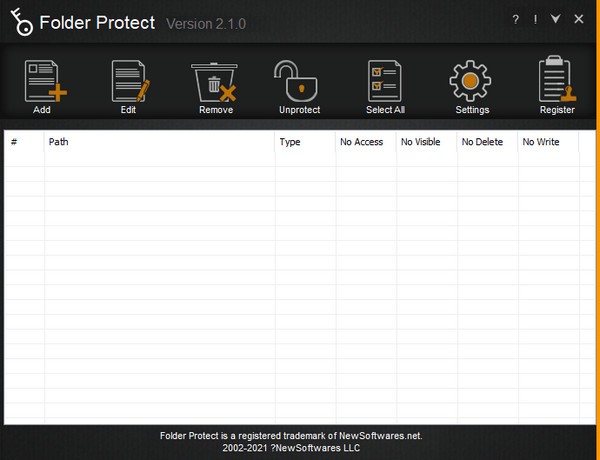Click the exclamation mark info icon

coord(535,19)
